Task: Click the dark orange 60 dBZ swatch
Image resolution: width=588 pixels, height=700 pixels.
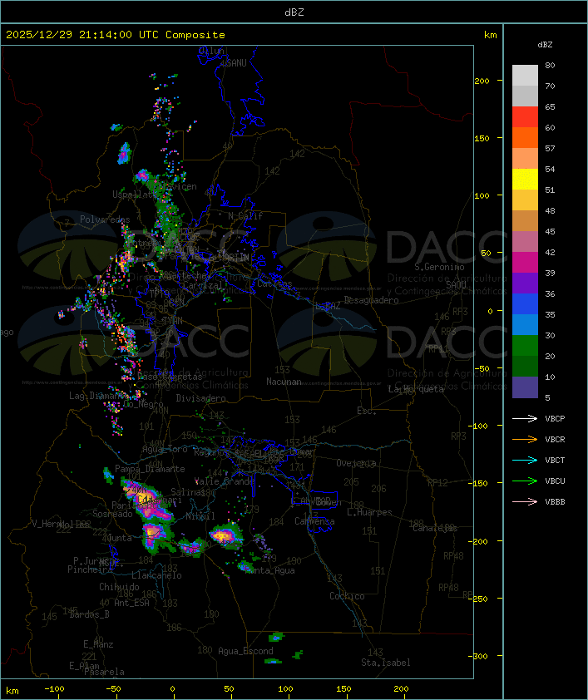Action: [x=525, y=137]
